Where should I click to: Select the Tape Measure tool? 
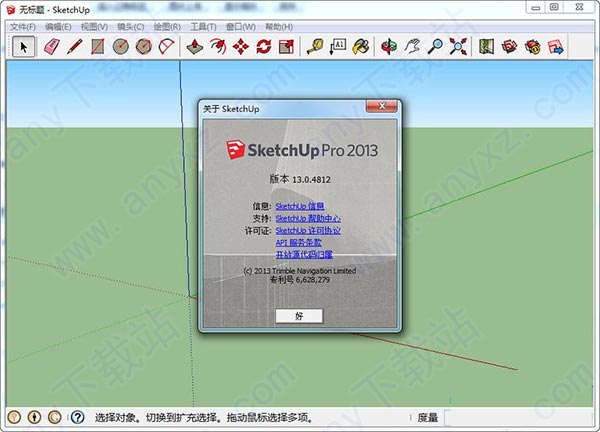pyautogui.click(x=315, y=47)
